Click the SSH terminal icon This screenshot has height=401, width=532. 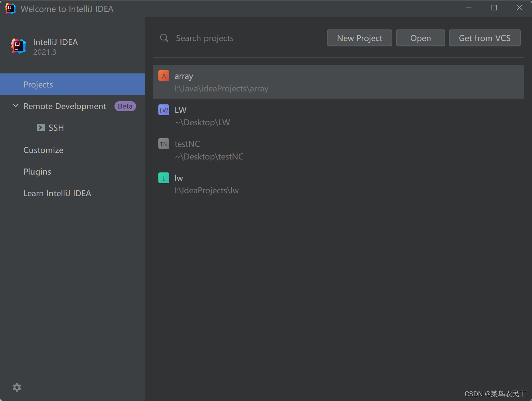click(x=41, y=128)
